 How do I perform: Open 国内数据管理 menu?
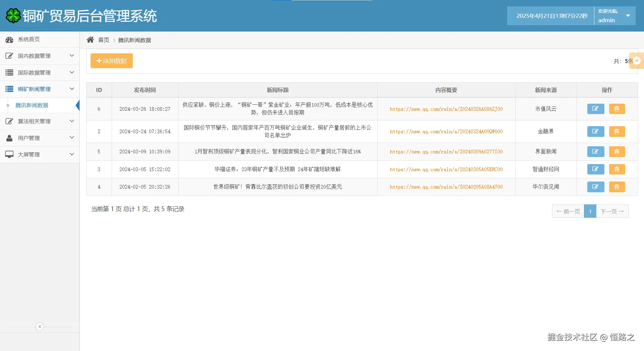click(x=40, y=56)
